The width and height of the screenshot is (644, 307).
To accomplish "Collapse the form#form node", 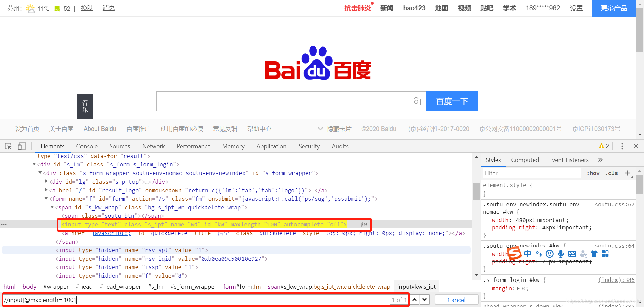I will pyautogui.click(x=46, y=199).
